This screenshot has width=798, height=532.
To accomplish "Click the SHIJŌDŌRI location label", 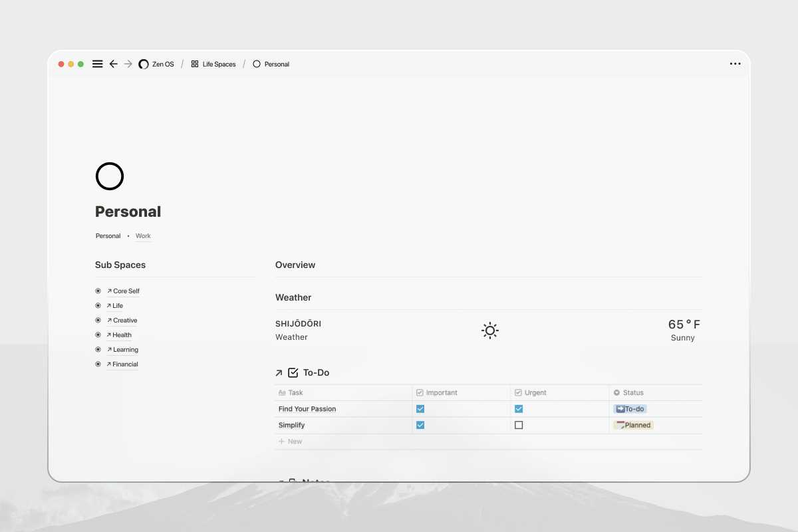I will coord(298,324).
